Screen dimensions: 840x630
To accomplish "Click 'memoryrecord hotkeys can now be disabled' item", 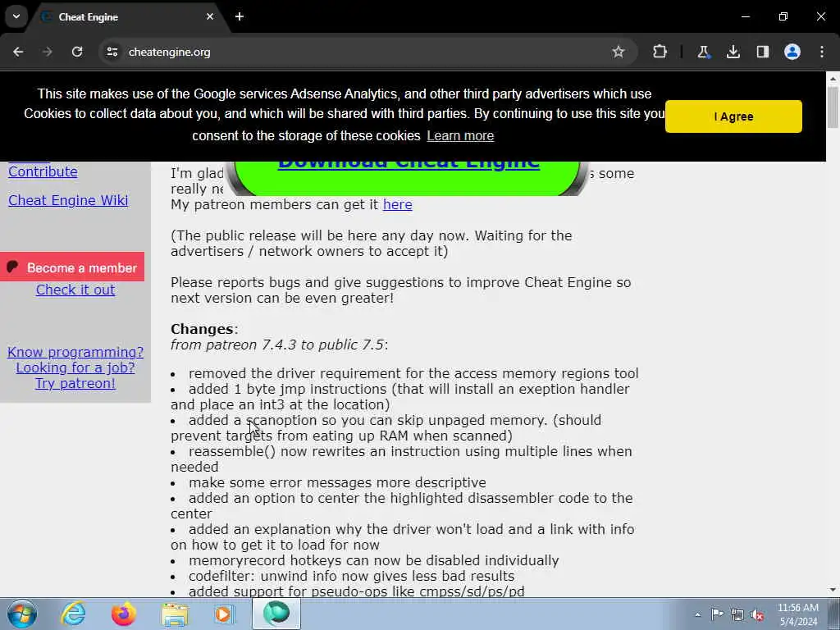I will 373,560.
